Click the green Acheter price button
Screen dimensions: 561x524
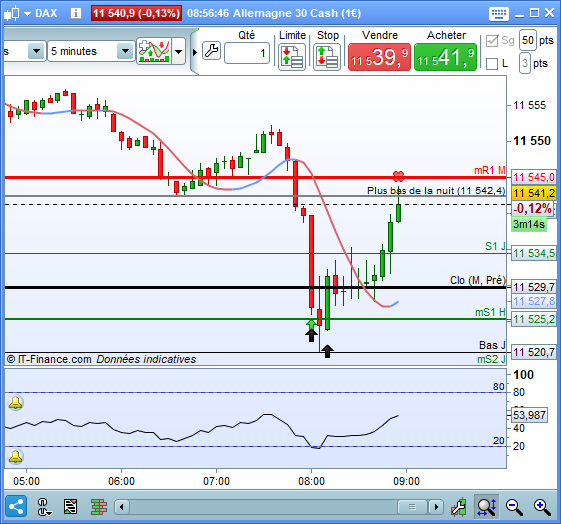click(x=445, y=57)
